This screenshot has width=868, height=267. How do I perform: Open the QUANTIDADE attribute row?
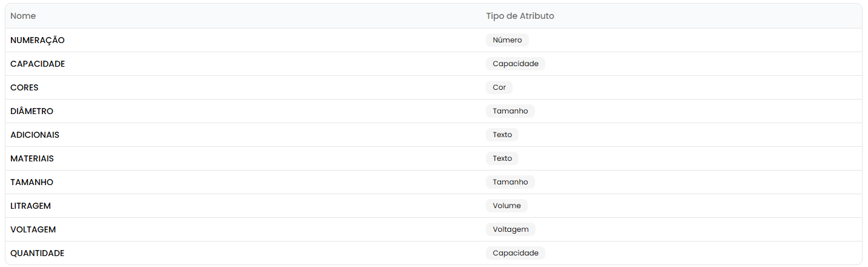pos(38,253)
